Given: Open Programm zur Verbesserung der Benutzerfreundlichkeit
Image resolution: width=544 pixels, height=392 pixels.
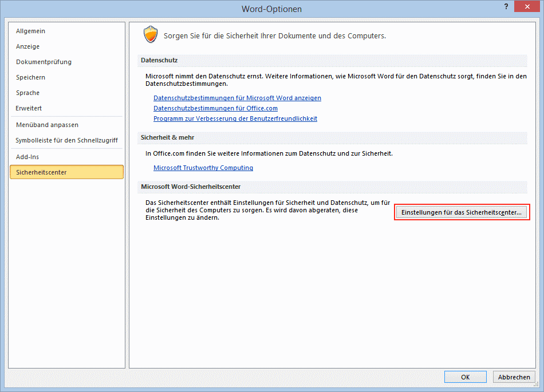Looking at the screenshot, I should pyautogui.click(x=235, y=118).
